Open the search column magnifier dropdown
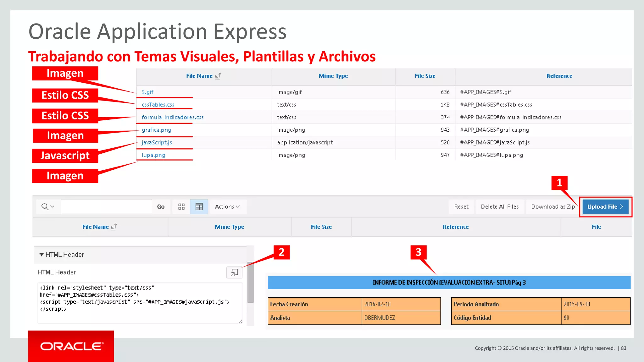Viewport: 644px width, 362px height. coord(48,206)
